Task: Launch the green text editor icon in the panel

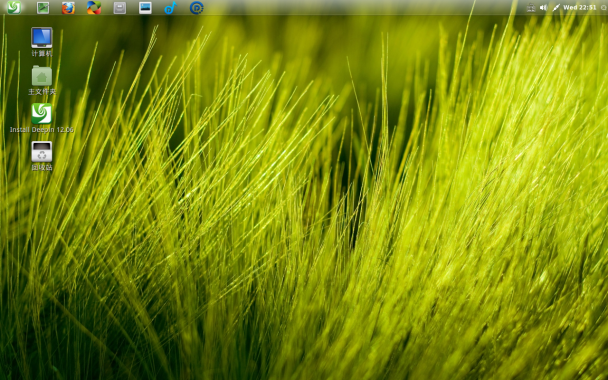Action: (43, 8)
